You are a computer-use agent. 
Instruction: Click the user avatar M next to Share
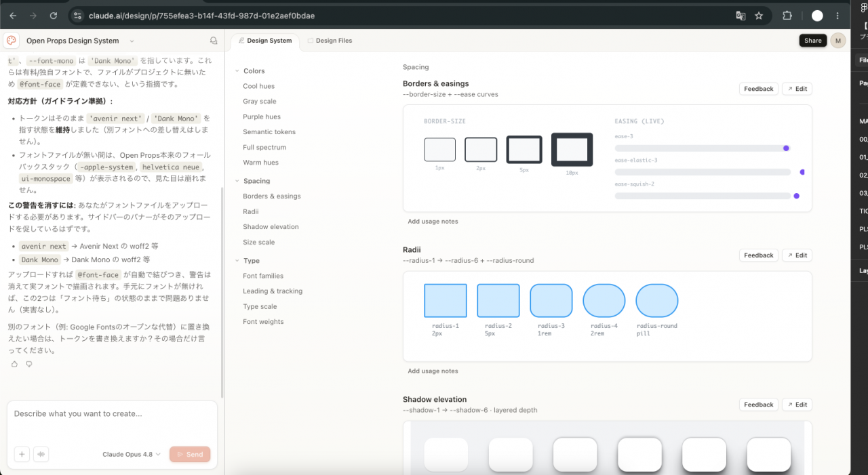[838, 41]
